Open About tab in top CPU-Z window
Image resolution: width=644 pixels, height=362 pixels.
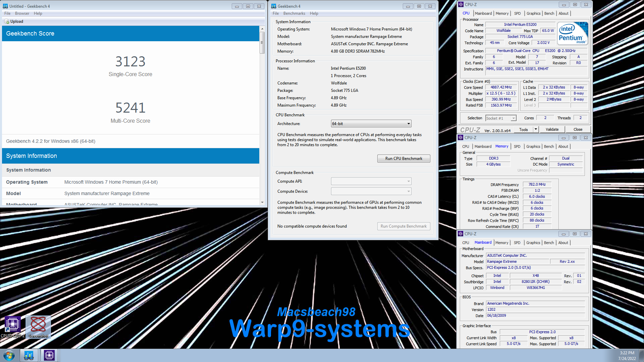click(563, 13)
